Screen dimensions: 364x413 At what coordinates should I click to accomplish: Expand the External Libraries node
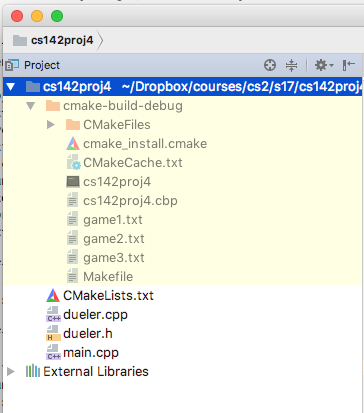click(11, 371)
